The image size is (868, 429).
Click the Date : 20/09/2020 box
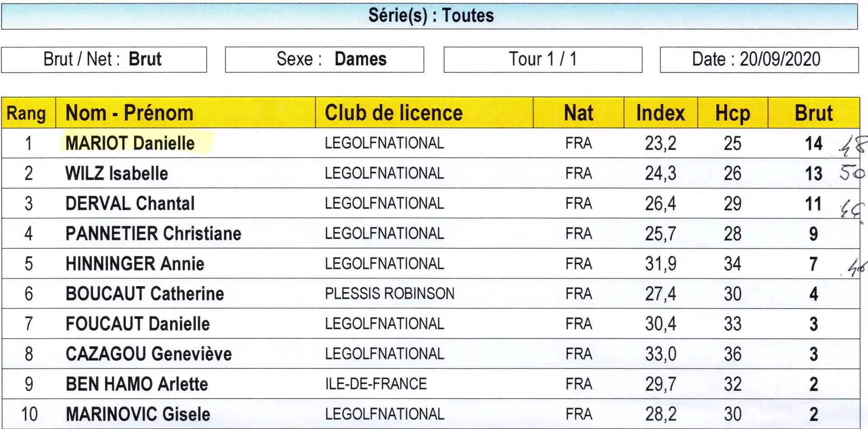[x=759, y=60]
